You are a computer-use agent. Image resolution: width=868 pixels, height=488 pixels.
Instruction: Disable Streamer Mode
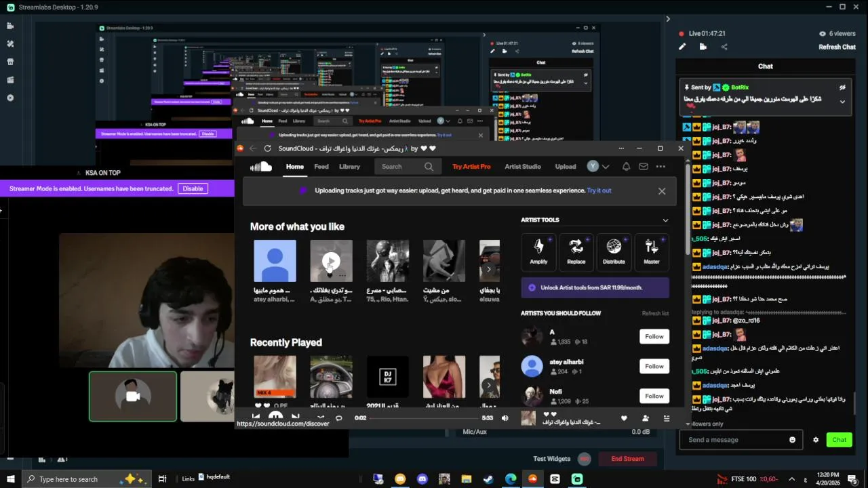tap(193, 188)
